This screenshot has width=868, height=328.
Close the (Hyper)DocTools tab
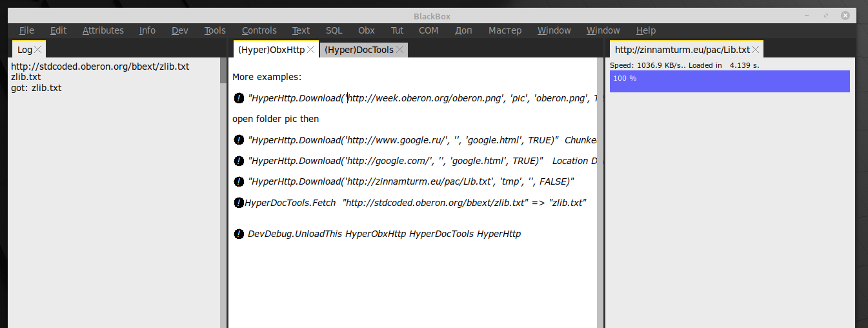pyautogui.click(x=399, y=50)
